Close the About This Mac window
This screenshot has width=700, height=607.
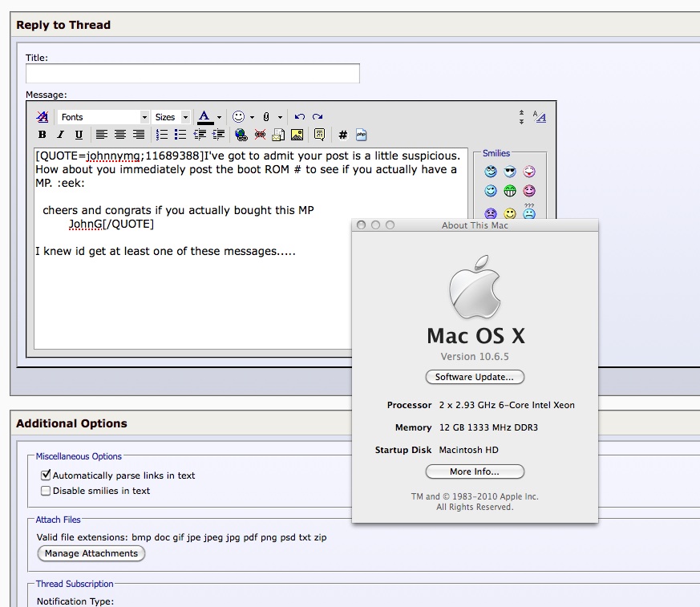pyautogui.click(x=361, y=225)
